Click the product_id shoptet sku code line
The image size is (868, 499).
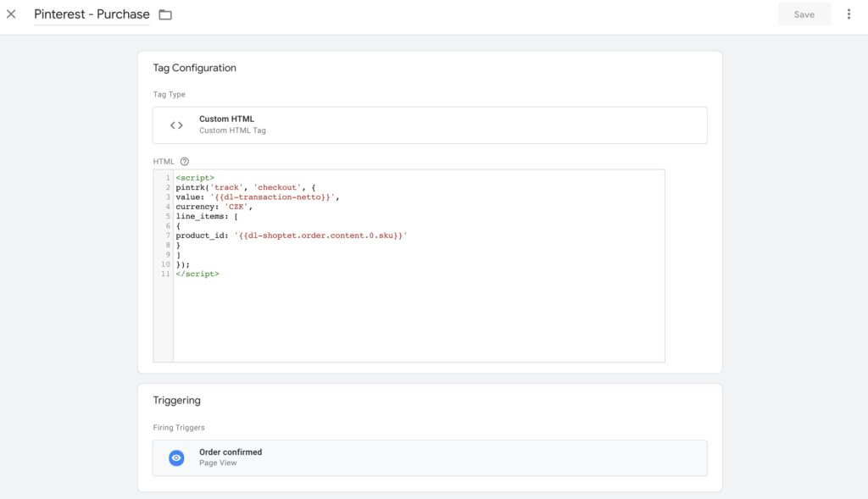(292, 236)
